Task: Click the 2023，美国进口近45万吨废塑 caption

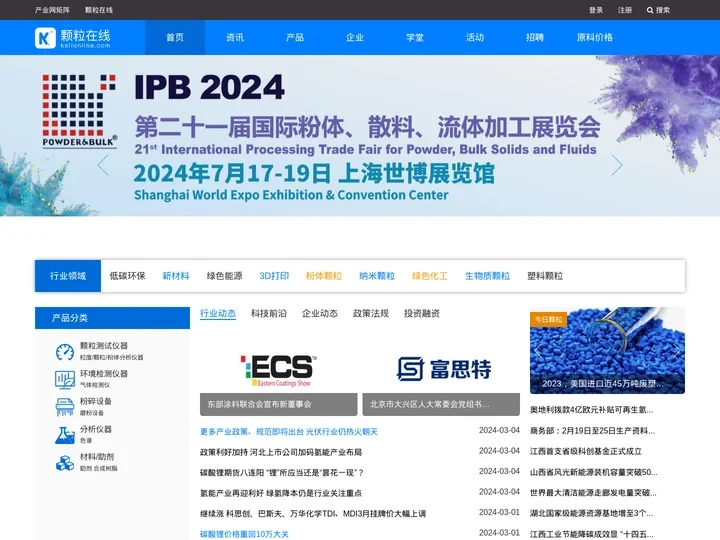Action: point(603,383)
